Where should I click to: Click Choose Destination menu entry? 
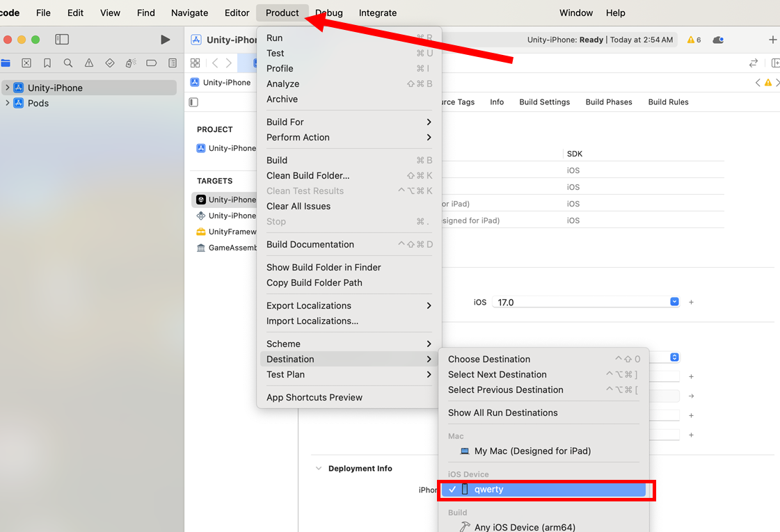544,359
